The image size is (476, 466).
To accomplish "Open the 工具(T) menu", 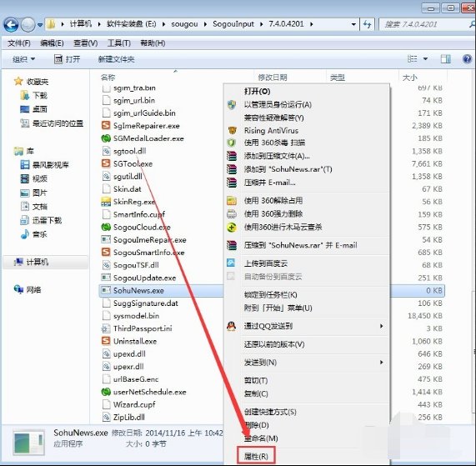I will tap(119, 43).
